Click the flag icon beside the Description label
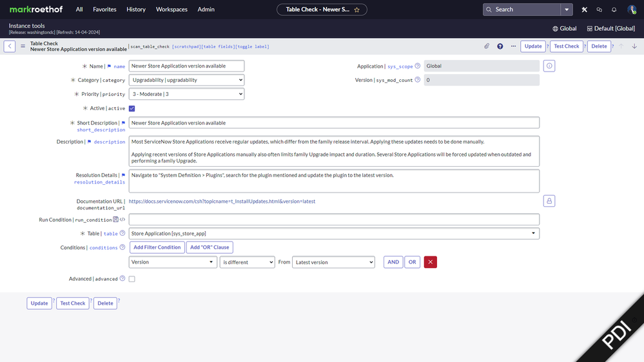Viewport: 644px width, 362px height. pos(89,142)
